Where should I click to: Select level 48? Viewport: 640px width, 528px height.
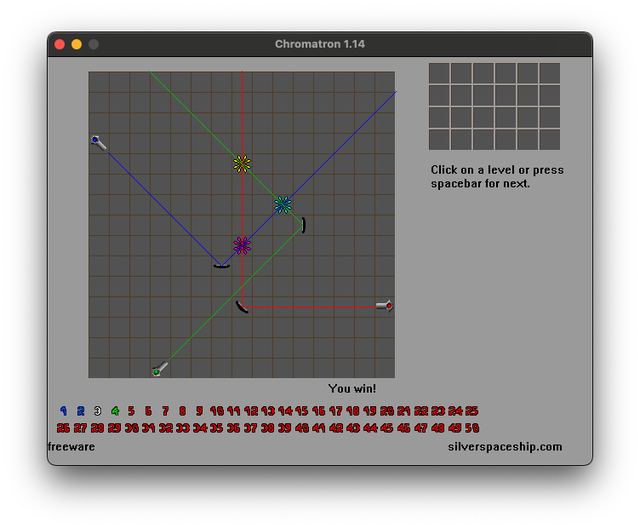pyautogui.click(x=438, y=428)
